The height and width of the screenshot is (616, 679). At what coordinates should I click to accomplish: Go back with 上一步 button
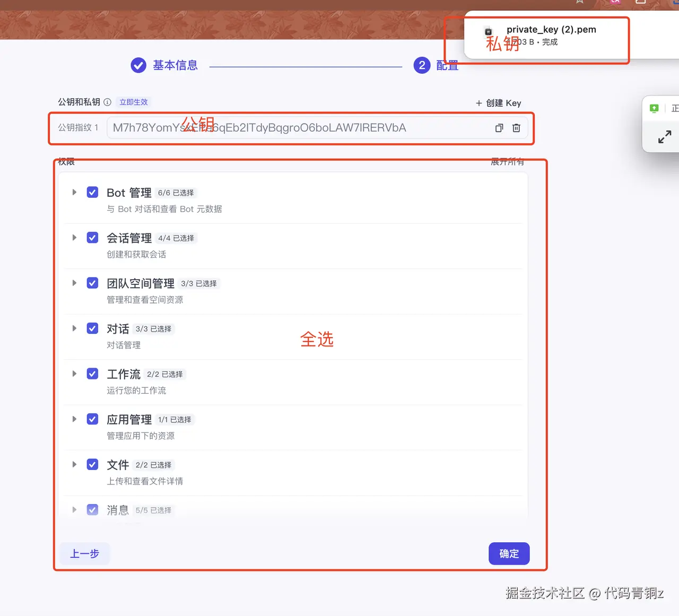click(84, 553)
